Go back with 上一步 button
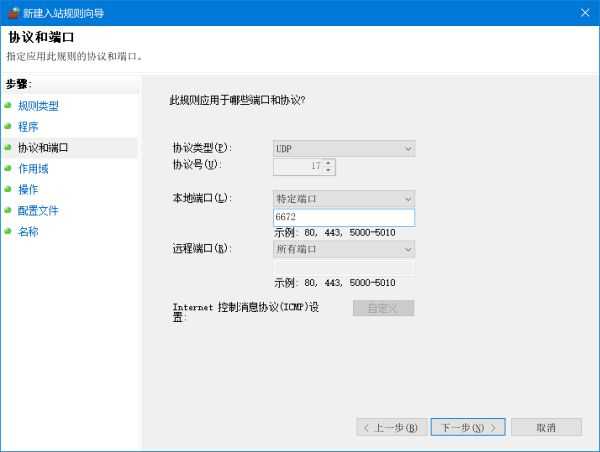This screenshot has width=600, height=452. pyautogui.click(x=391, y=427)
